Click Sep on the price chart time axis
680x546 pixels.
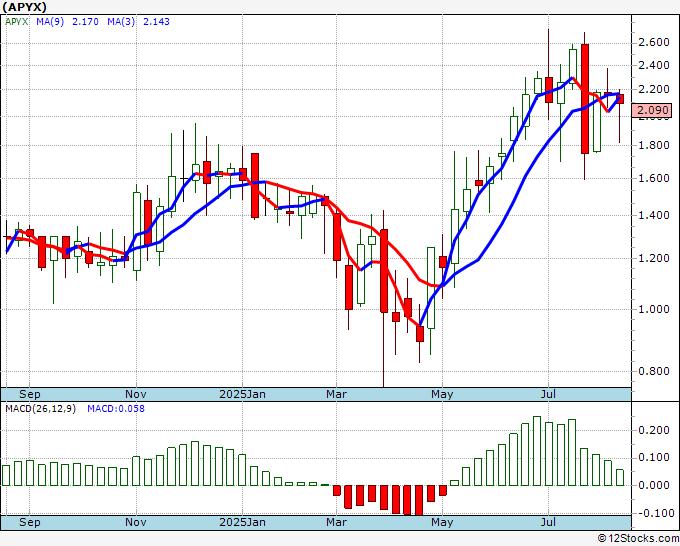coord(29,394)
